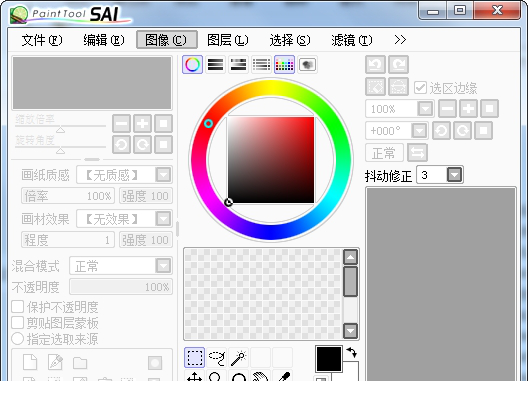Enable the 保护不透明度 checkbox
528x396 pixels.
tap(18, 307)
